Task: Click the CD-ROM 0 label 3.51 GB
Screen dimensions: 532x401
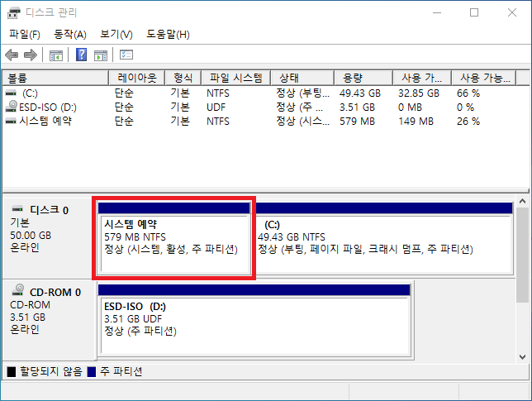Action: (27, 317)
